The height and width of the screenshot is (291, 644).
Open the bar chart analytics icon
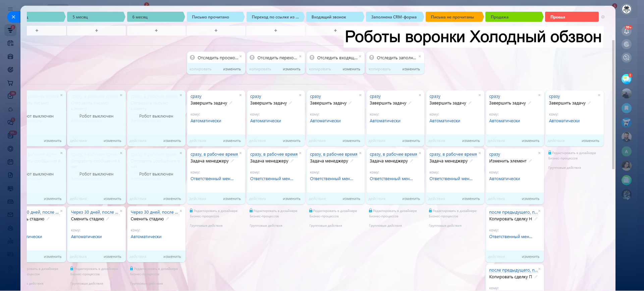click(x=10, y=241)
